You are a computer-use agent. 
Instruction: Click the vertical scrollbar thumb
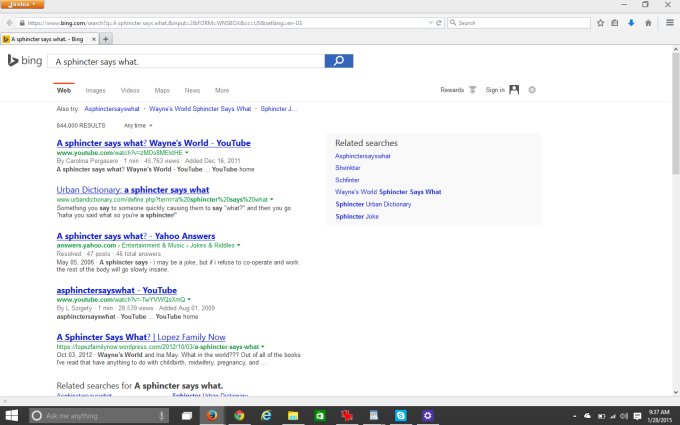coord(676,113)
